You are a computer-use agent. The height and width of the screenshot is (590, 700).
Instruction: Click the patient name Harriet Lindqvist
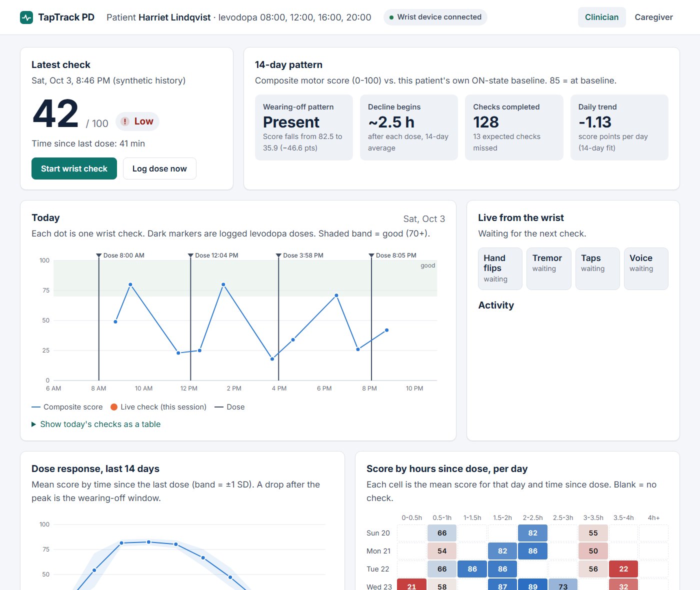click(x=174, y=17)
